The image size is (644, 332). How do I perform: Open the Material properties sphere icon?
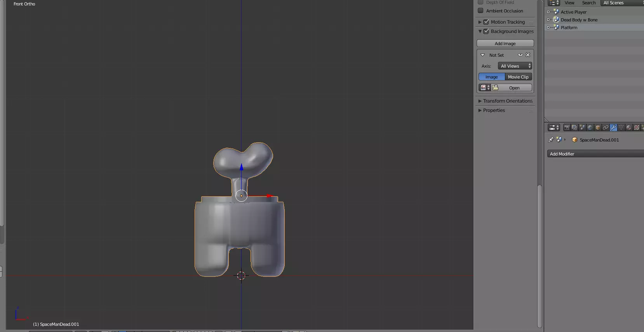629,128
